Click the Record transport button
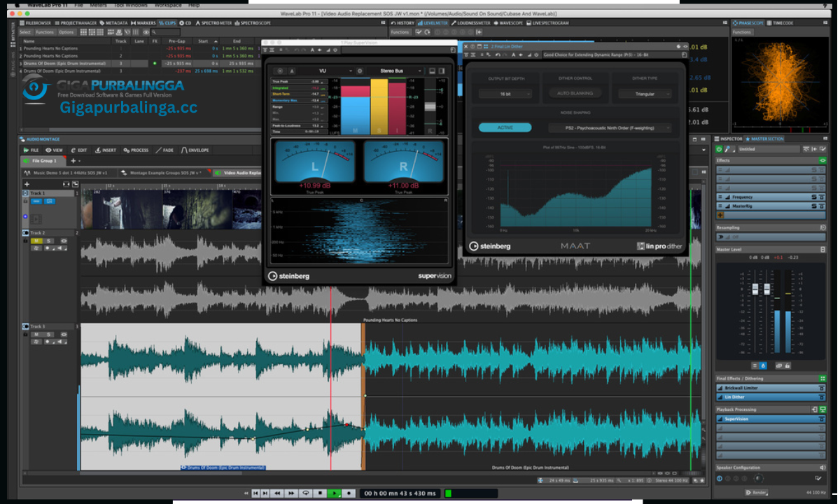Screen dimensions: 840x504 pos(349,493)
